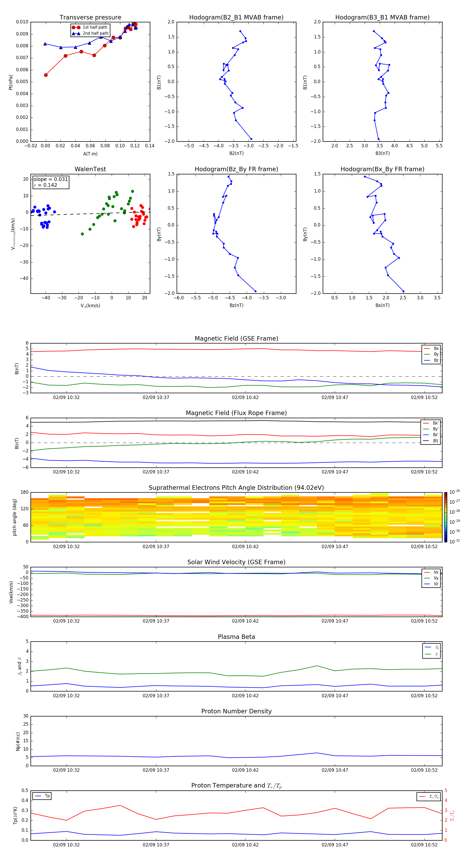
Task: Select the |B| entry in the flux rope legend
Action: click(x=431, y=441)
